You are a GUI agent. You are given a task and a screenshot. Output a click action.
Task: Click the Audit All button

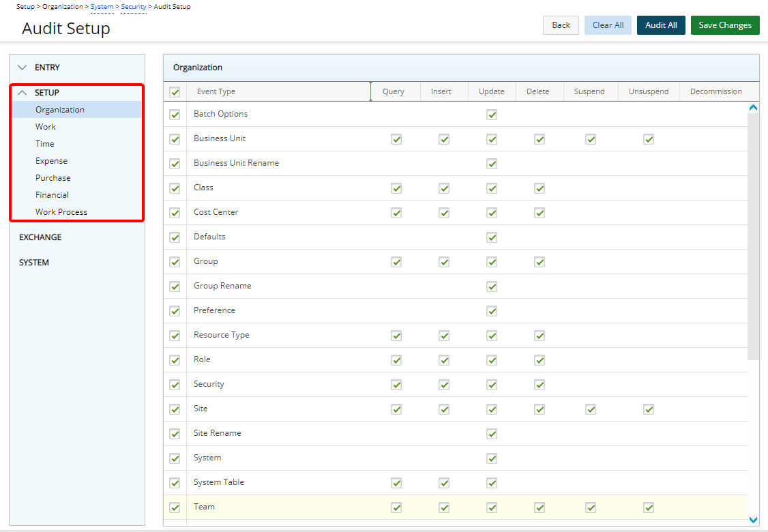(661, 25)
